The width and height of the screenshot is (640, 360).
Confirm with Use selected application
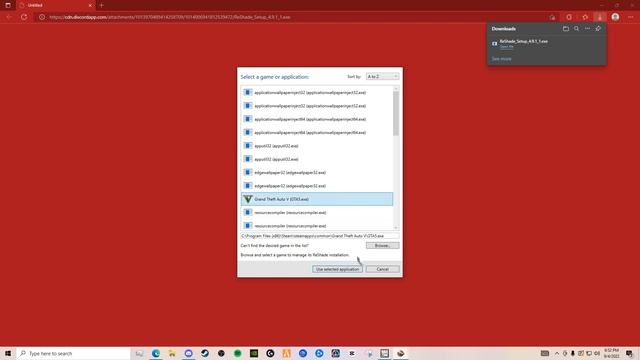337,269
